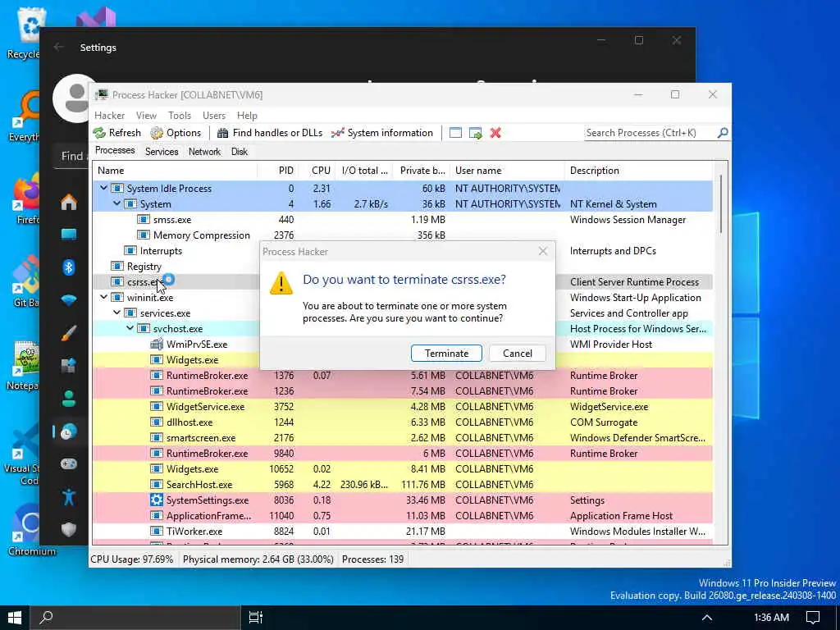
Task: Open the Users menu
Action: [x=214, y=115]
